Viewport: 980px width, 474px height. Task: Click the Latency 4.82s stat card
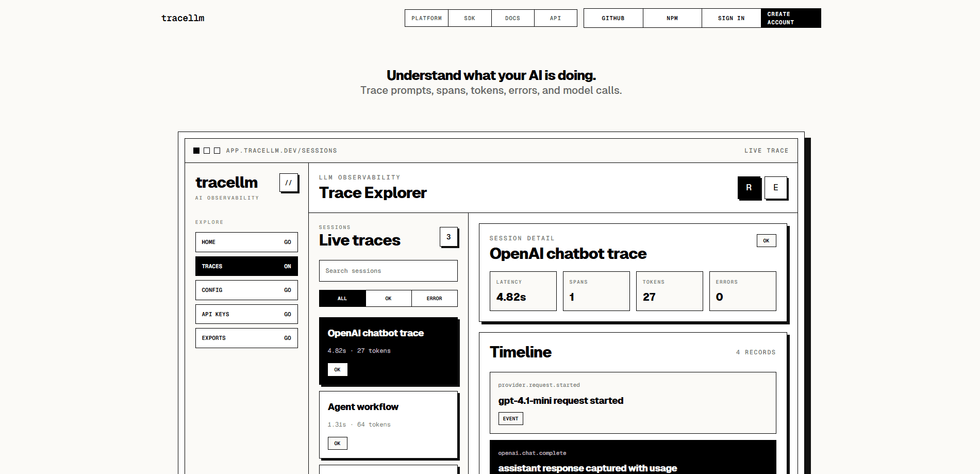click(x=523, y=291)
